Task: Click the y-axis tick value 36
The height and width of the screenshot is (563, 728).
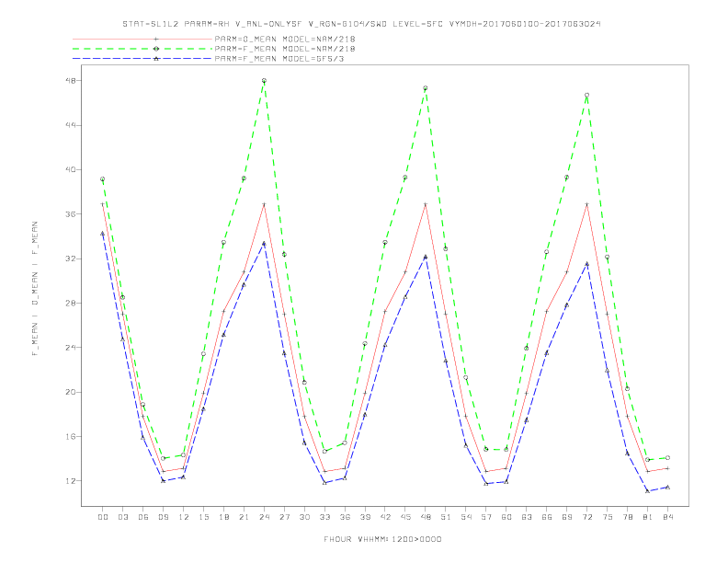Action: [71, 214]
